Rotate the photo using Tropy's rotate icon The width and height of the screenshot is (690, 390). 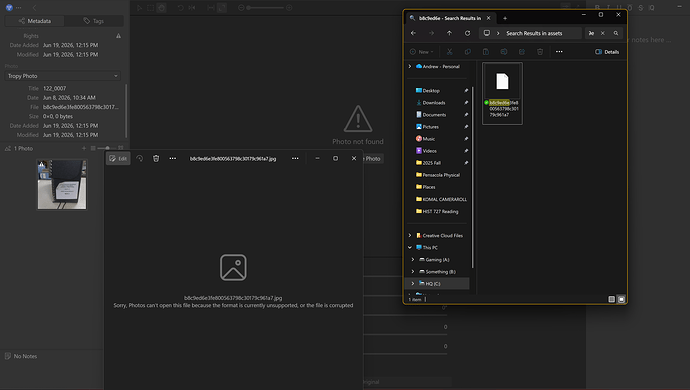pos(180,7)
